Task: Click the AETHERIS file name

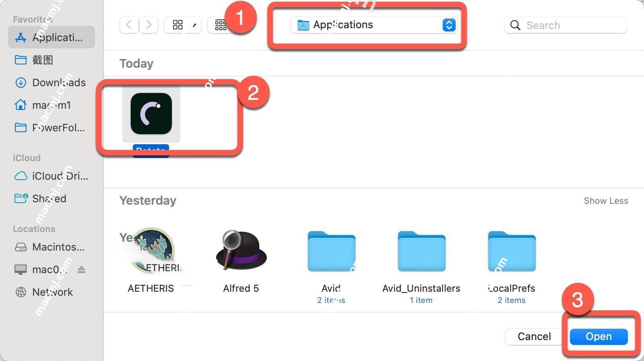Action: click(x=151, y=288)
